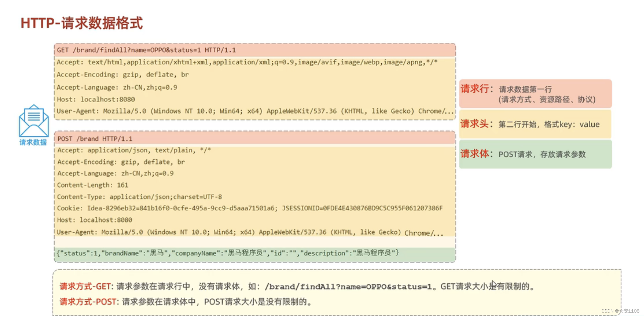644x316 pixels.
Task: Click the red 请求方式-GET label
Action: coord(85,287)
